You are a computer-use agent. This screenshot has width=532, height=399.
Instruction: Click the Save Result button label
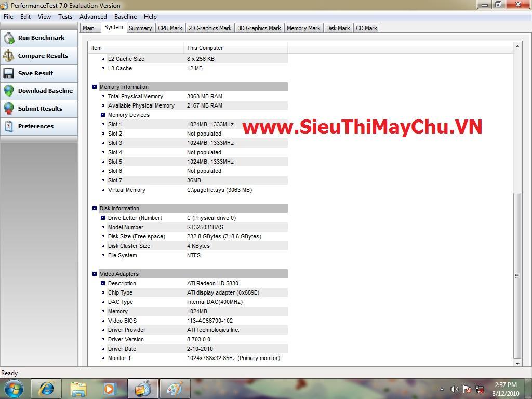pyautogui.click(x=36, y=73)
